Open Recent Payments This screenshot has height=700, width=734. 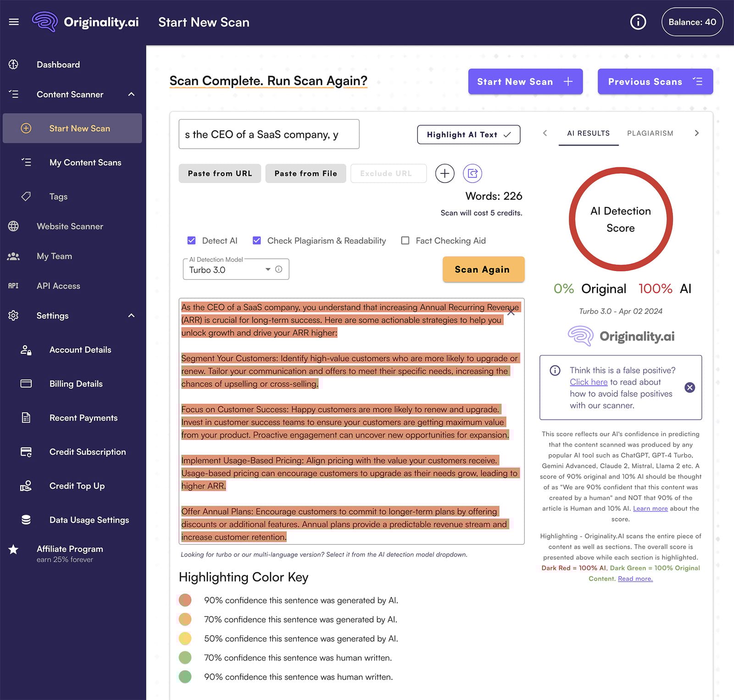pos(83,418)
